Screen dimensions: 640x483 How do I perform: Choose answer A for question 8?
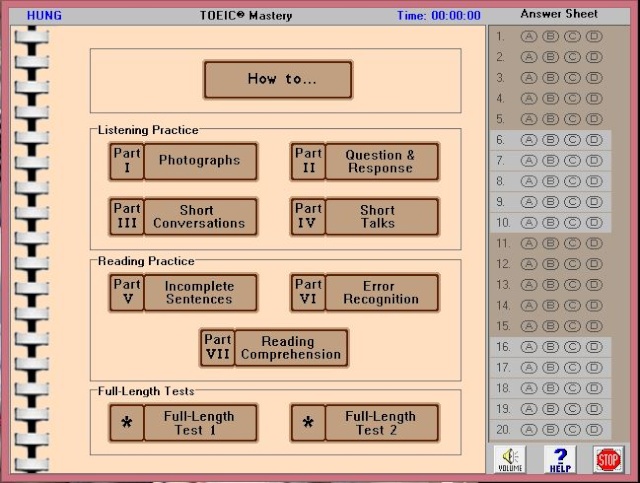(529, 181)
